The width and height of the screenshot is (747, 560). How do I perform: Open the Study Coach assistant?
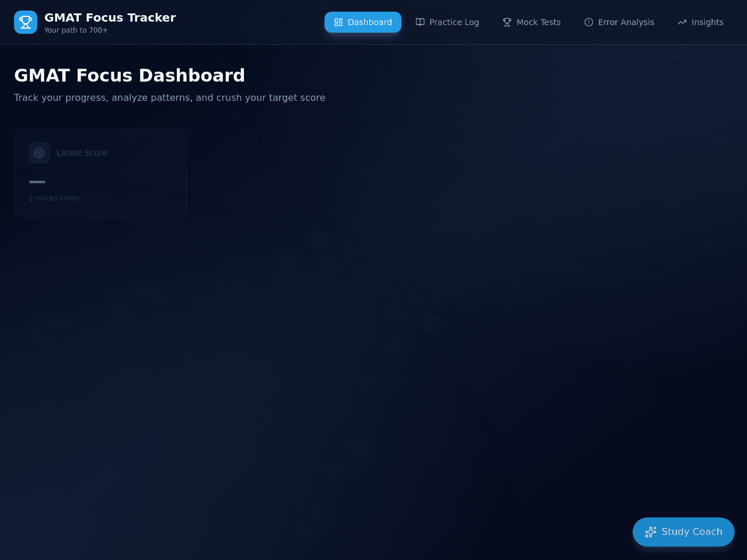coord(683,532)
